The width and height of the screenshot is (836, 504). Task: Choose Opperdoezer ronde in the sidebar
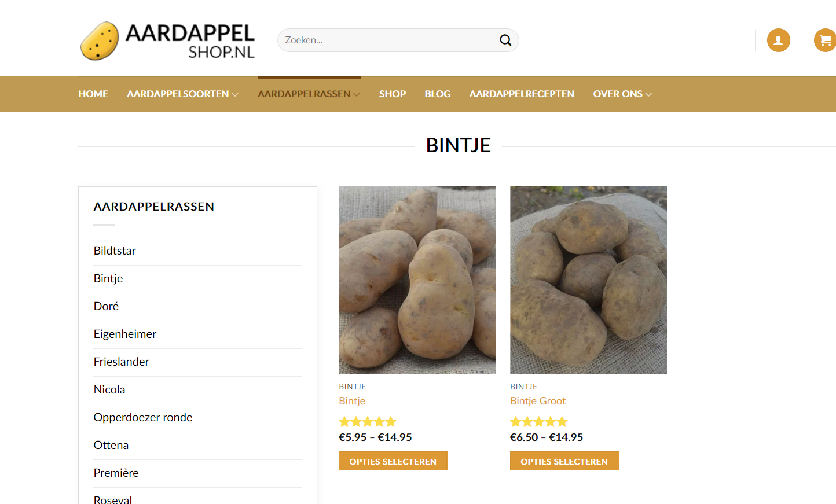pos(143,417)
